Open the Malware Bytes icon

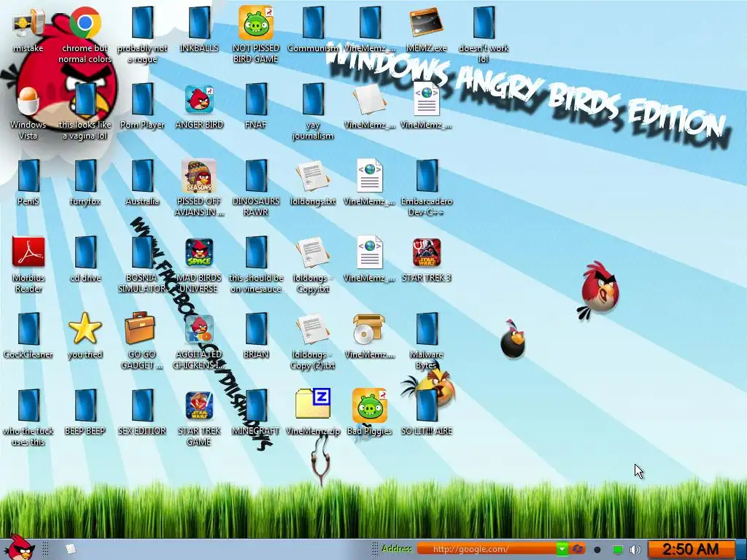coord(426,329)
